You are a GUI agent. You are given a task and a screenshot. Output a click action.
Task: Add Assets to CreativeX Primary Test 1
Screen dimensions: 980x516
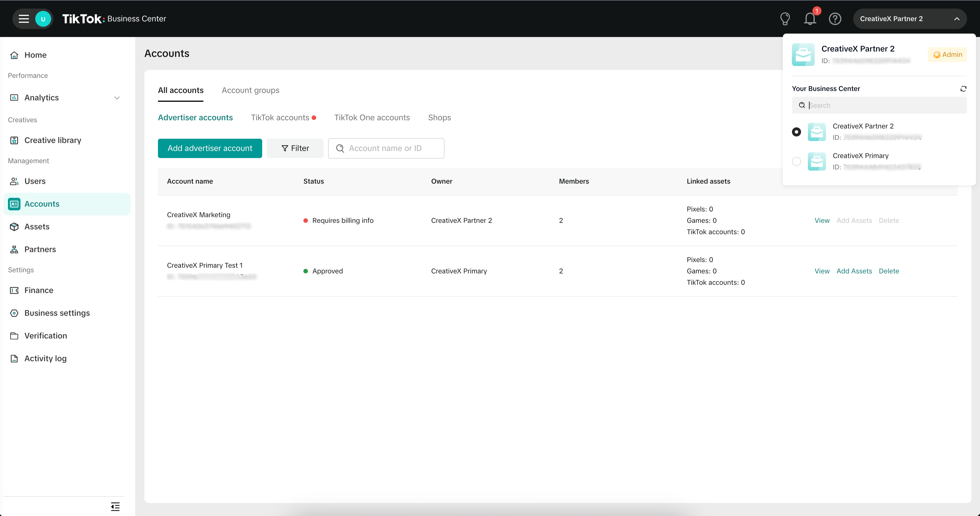[x=854, y=271]
